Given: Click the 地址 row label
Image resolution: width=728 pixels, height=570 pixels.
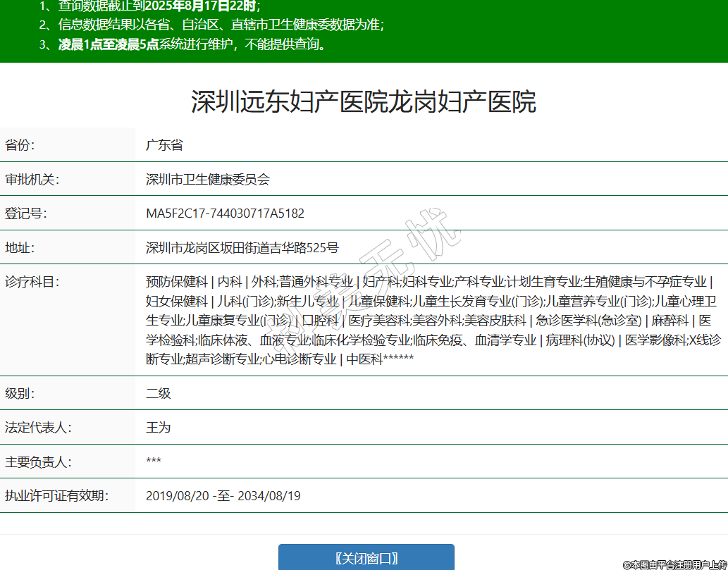Looking at the screenshot, I should (x=20, y=247).
